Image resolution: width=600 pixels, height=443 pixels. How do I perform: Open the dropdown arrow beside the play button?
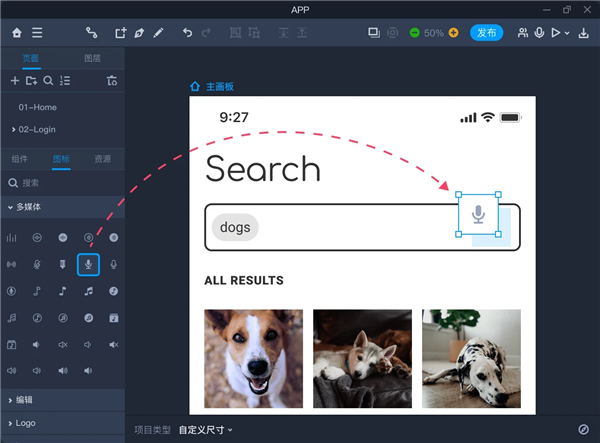pos(567,33)
